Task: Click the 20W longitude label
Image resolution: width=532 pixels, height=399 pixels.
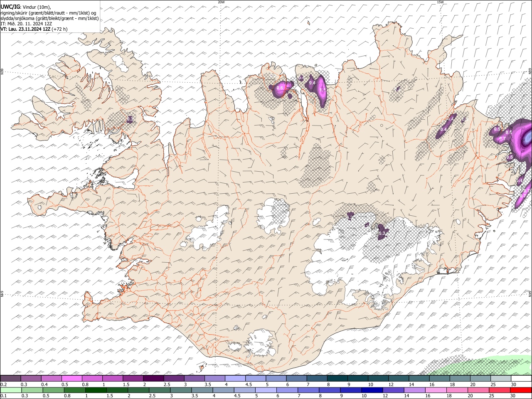Action: tap(221, 2)
